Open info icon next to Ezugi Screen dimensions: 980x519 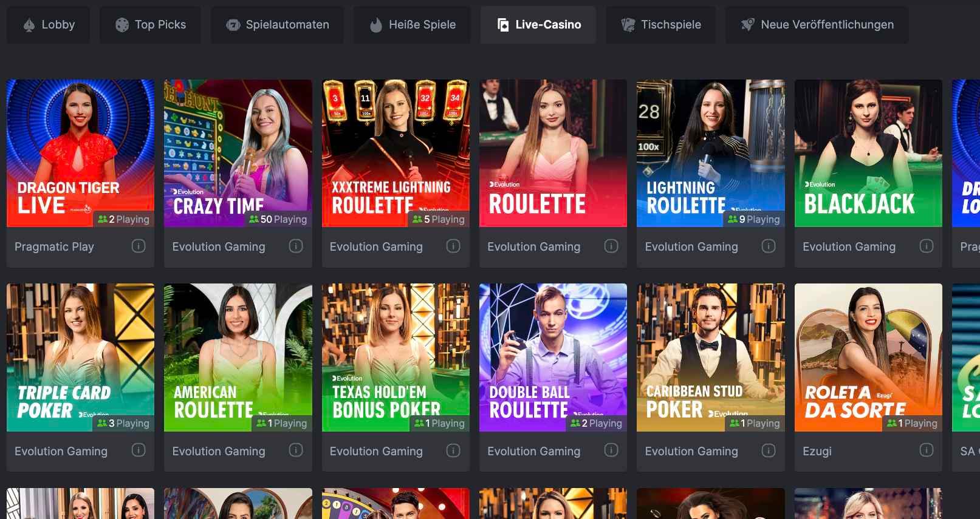(927, 450)
